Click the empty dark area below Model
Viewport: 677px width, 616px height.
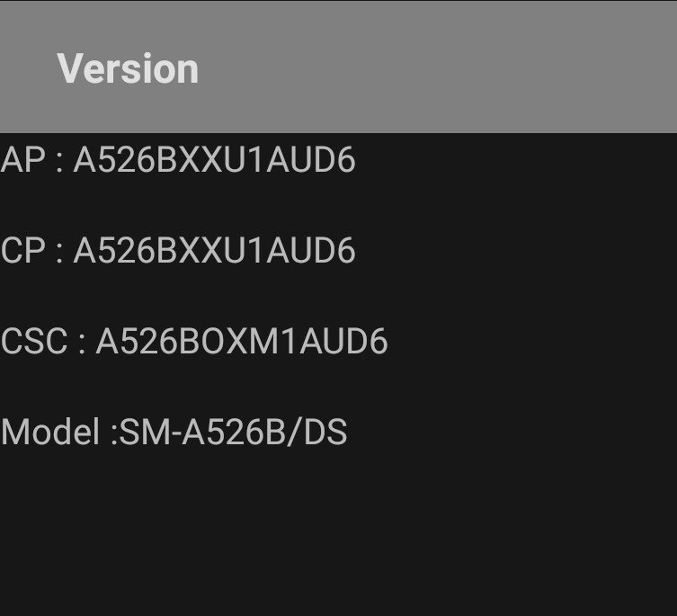pos(338,533)
